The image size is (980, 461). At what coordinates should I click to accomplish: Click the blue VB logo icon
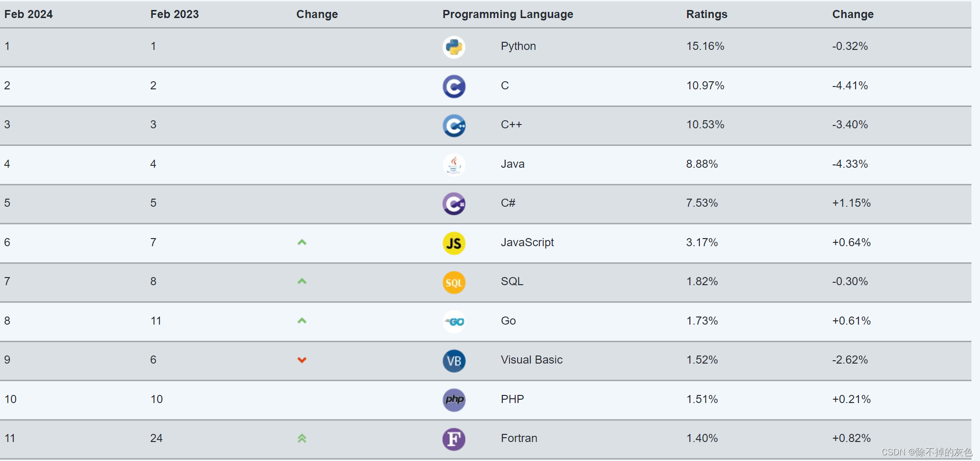[x=454, y=361]
